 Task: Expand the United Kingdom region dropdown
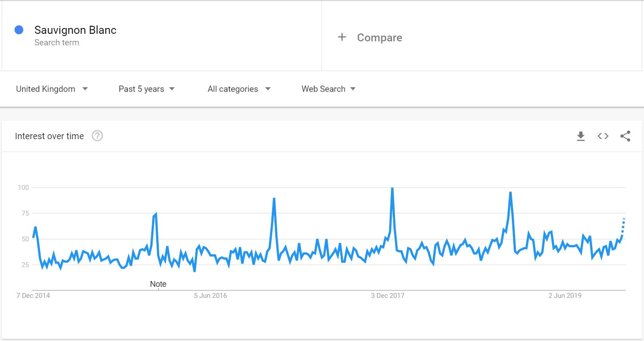52,89
